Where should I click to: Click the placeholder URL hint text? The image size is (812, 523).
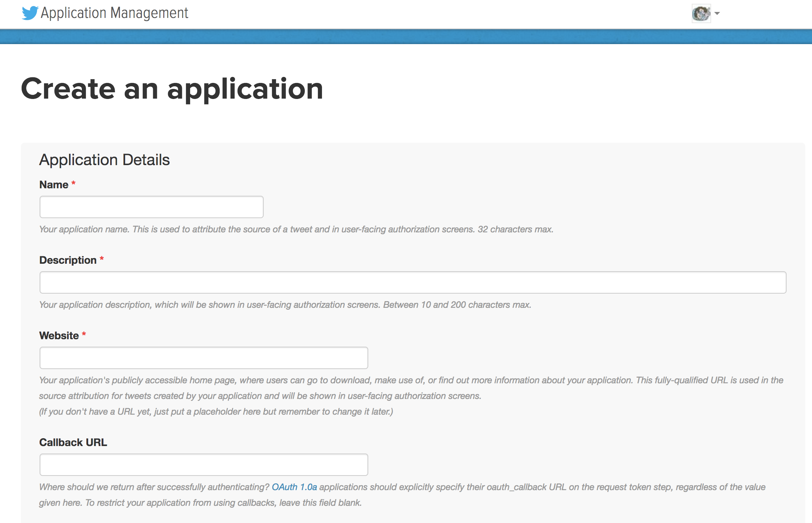point(216,412)
